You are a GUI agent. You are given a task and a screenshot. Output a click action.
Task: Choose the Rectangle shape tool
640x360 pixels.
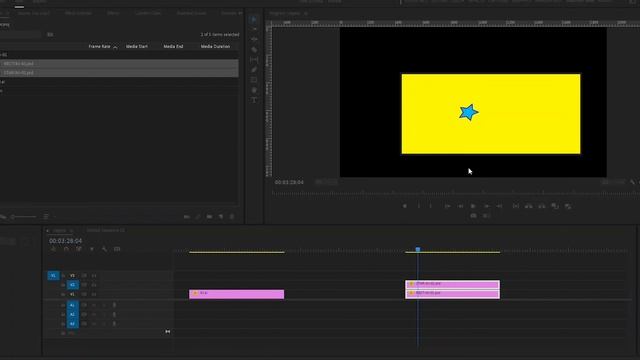click(254, 80)
